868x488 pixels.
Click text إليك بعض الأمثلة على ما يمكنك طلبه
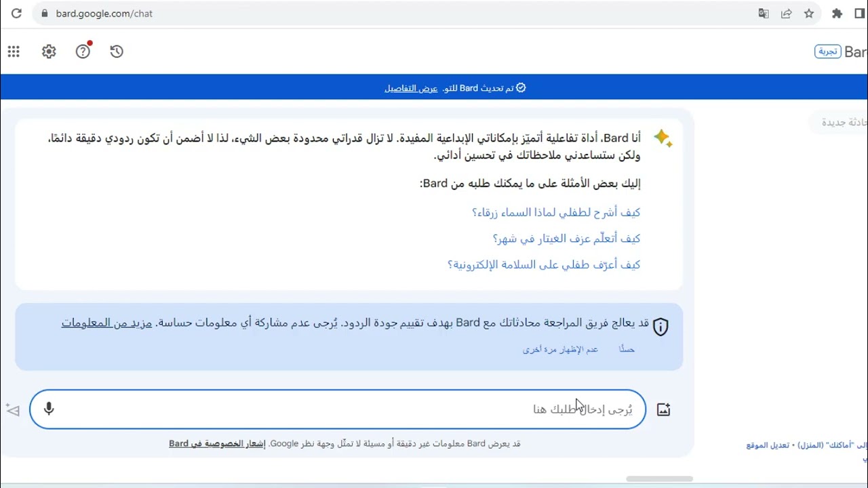click(530, 183)
